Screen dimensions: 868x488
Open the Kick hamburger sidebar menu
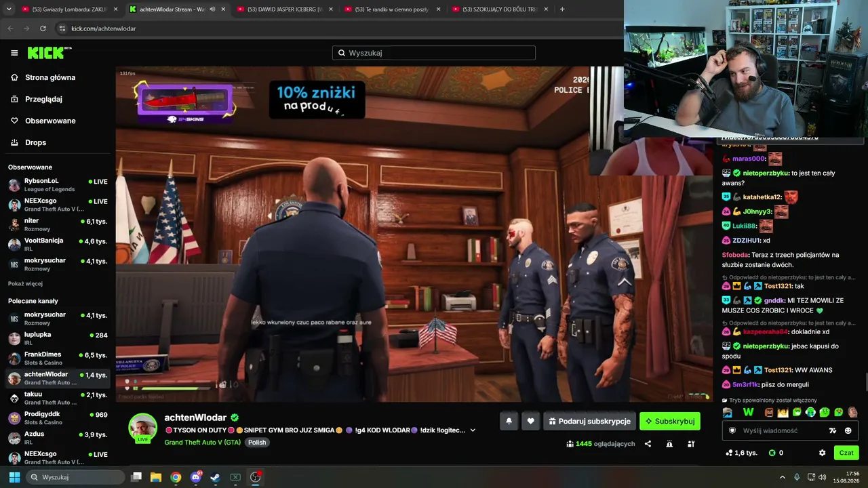pyautogui.click(x=14, y=53)
